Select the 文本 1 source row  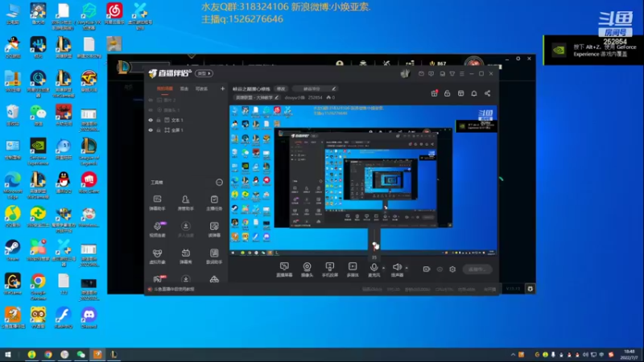pyautogui.click(x=186, y=120)
